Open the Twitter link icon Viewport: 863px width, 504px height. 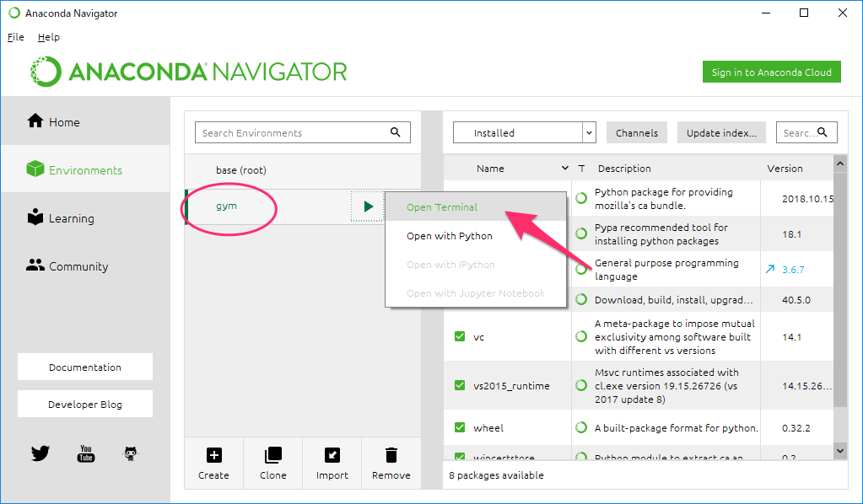(x=40, y=453)
